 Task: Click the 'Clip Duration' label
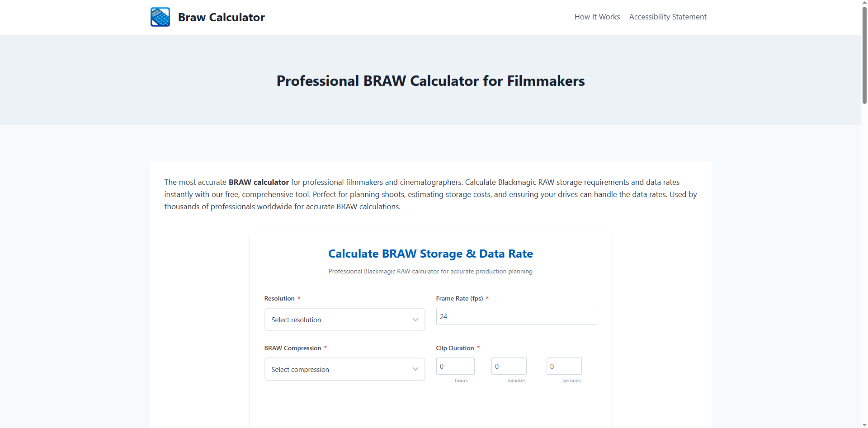455,348
